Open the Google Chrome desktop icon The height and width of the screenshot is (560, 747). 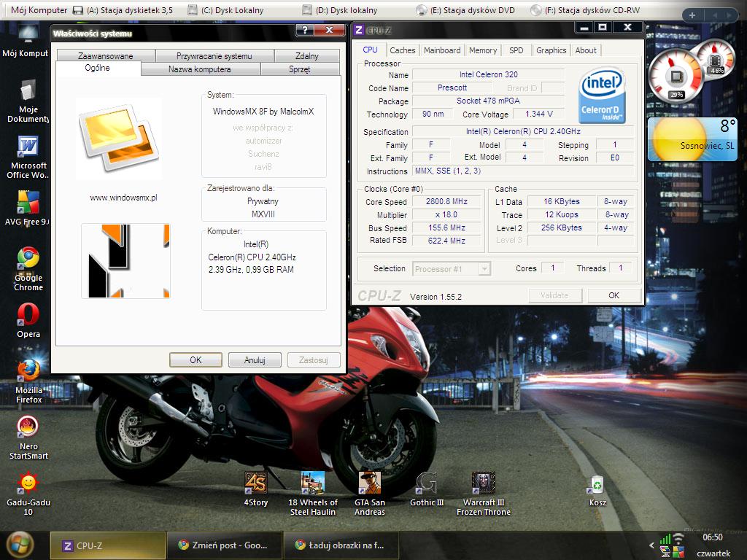tap(28, 258)
